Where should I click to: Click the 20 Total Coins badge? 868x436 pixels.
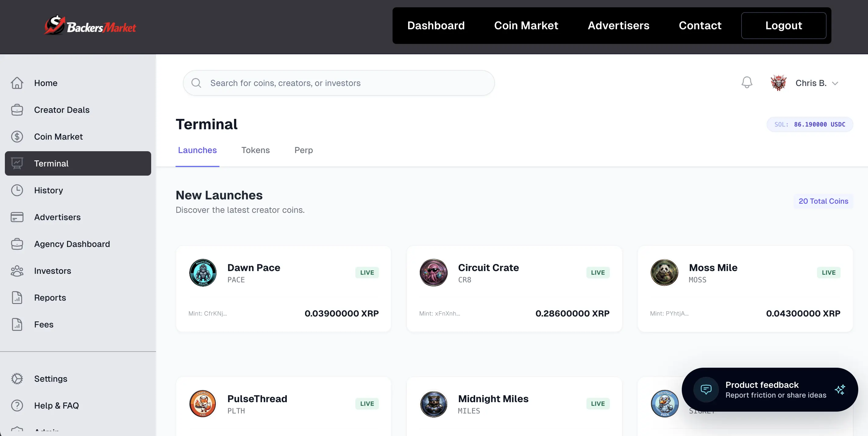point(823,201)
